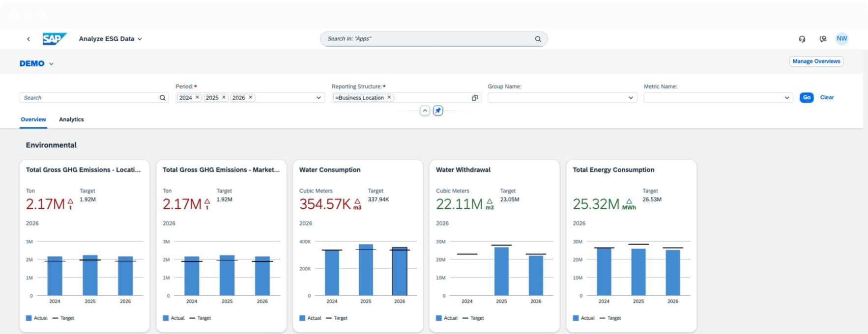
Task: Expand the Group Name dropdown
Action: click(x=631, y=98)
